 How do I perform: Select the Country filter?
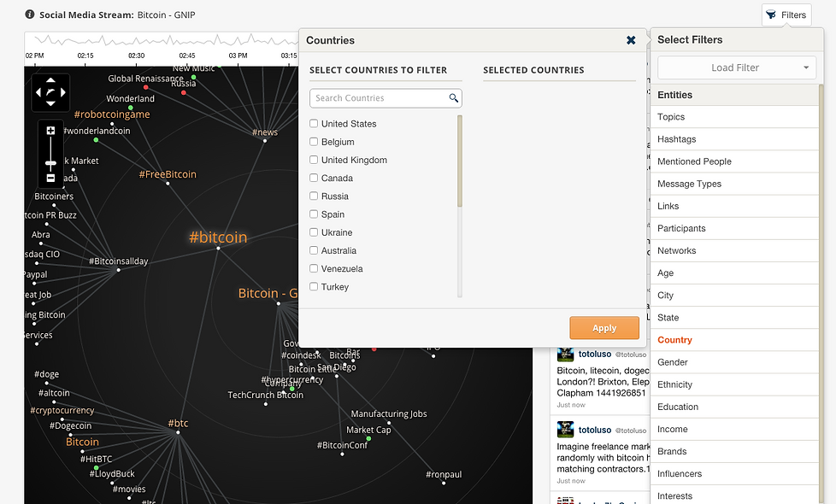pos(734,340)
